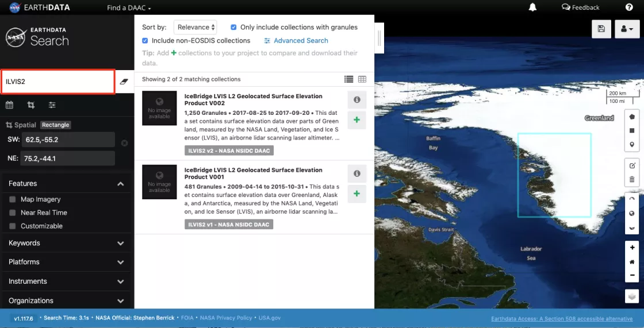Click the v1.117.6 version label
The image size is (644, 328).
[24, 319]
